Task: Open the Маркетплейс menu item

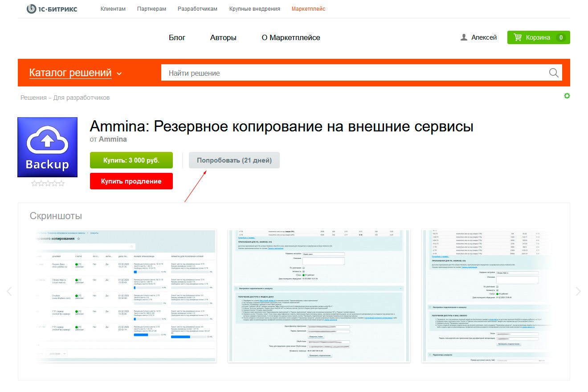Action: [x=308, y=9]
